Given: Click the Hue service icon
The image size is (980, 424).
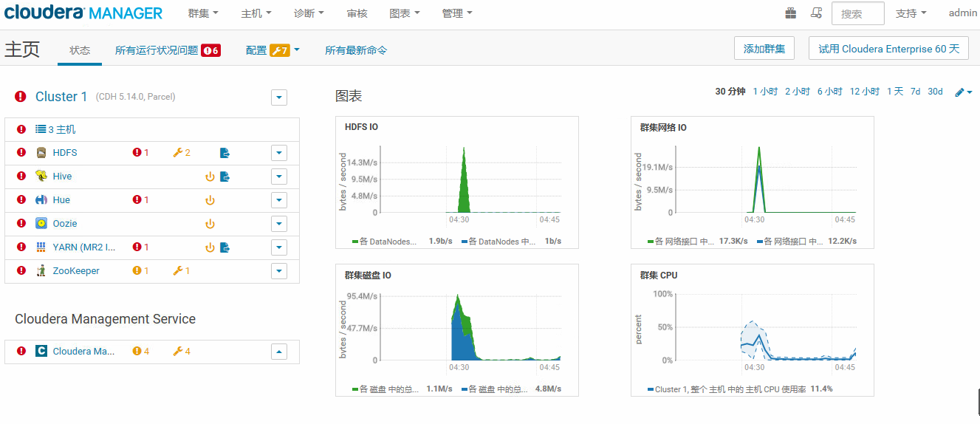Looking at the screenshot, I should [x=41, y=200].
